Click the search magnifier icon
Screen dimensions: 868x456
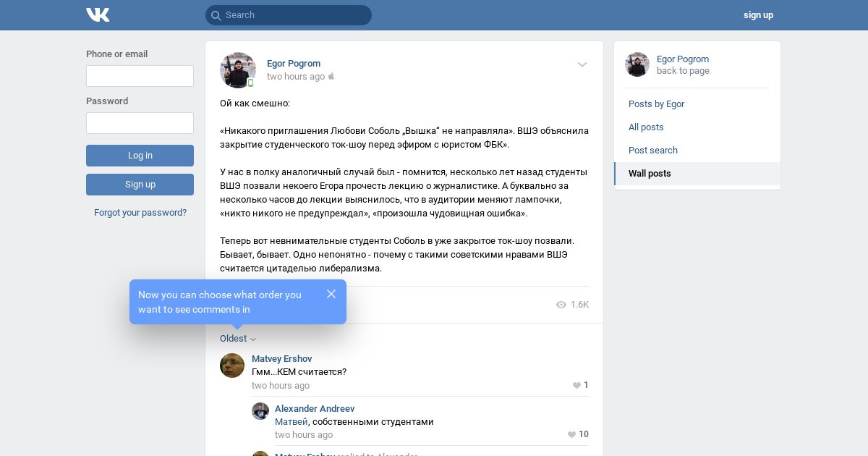(x=216, y=15)
